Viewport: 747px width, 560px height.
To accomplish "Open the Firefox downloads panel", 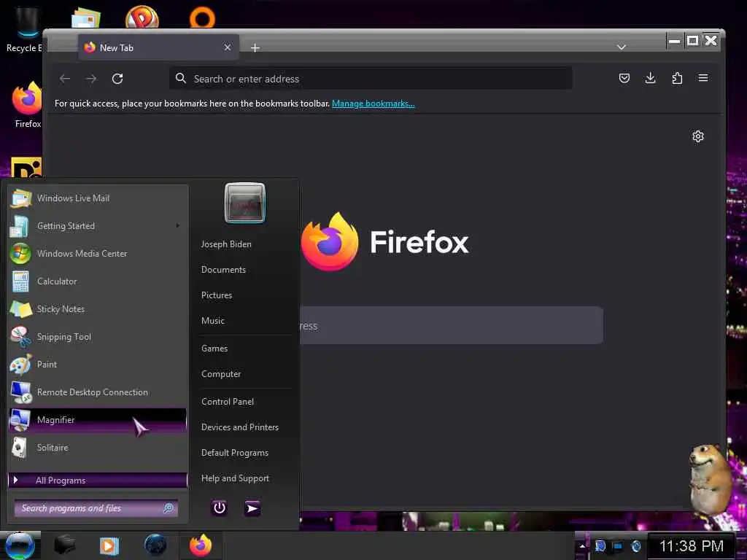I will click(x=650, y=78).
